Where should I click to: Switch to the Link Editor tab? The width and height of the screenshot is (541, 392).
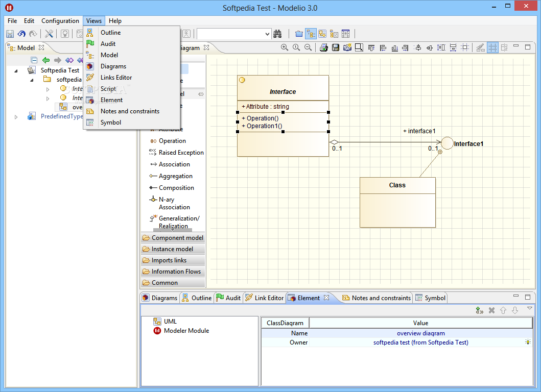point(264,298)
